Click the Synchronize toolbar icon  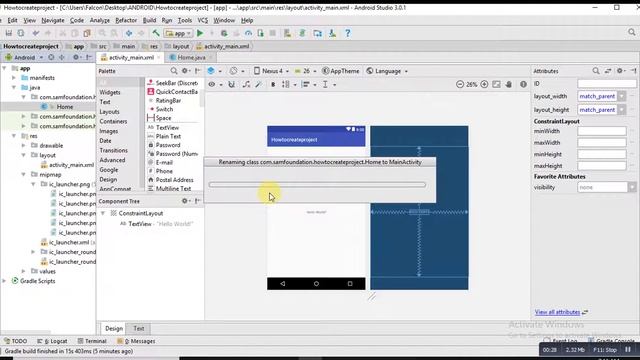21,33
